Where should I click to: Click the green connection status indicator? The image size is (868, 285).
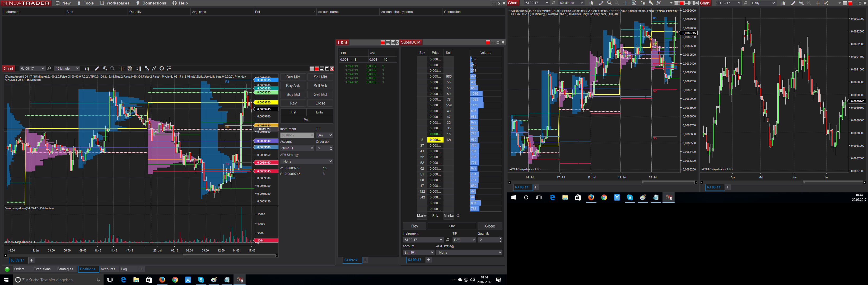7,269
